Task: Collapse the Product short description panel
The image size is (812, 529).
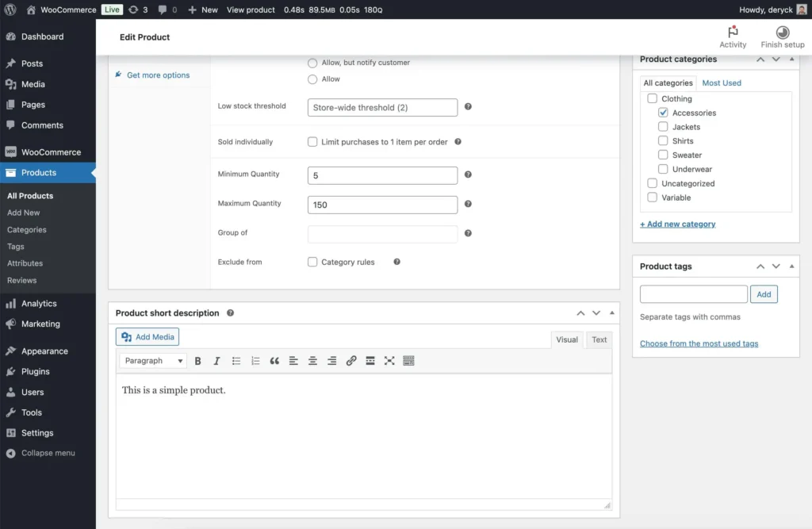Action: (x=611, y=313)
